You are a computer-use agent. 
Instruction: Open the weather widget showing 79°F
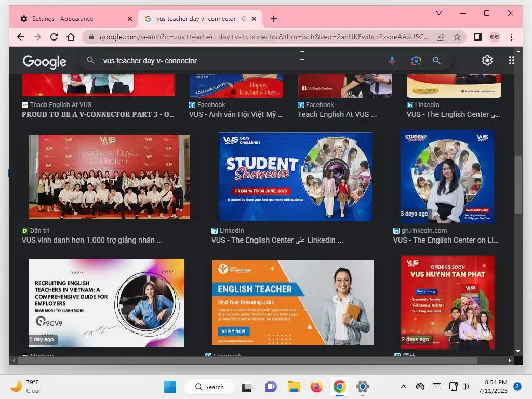(25, 387)
